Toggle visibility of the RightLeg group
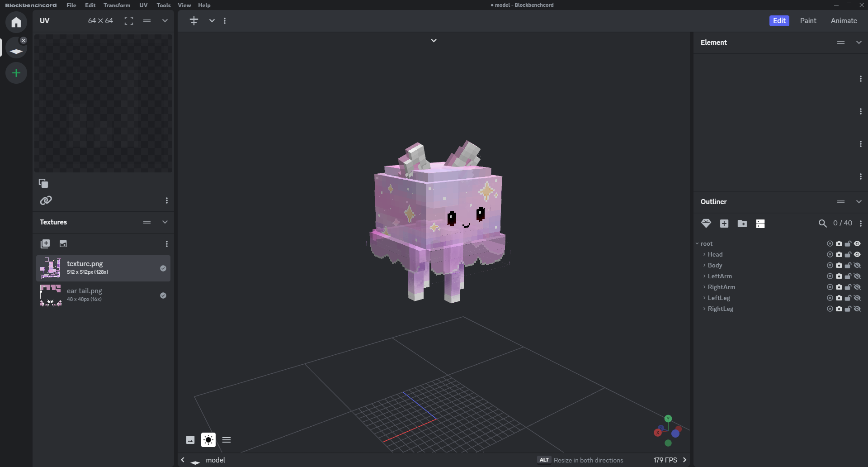The image size is (868, 467). (857, 309)
